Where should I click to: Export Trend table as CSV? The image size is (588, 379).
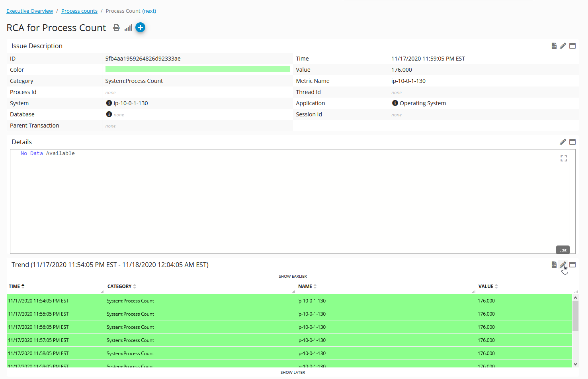click(x=554, y=265)
